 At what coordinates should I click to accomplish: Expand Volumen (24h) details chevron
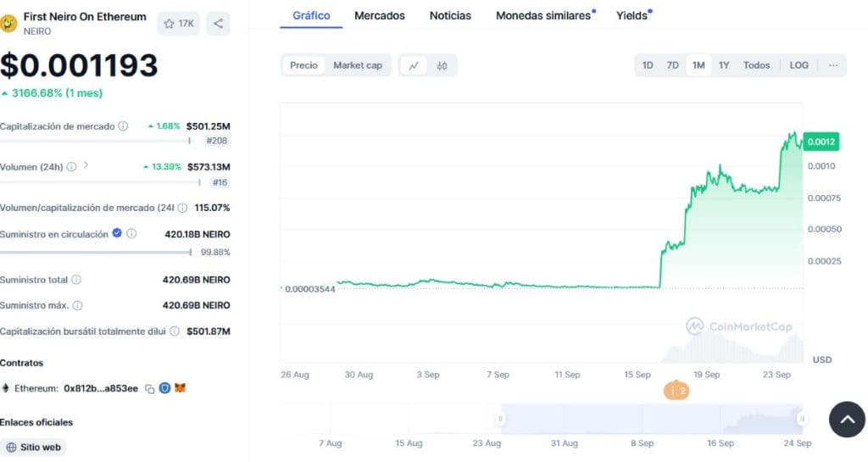click(x=86, y=165)
